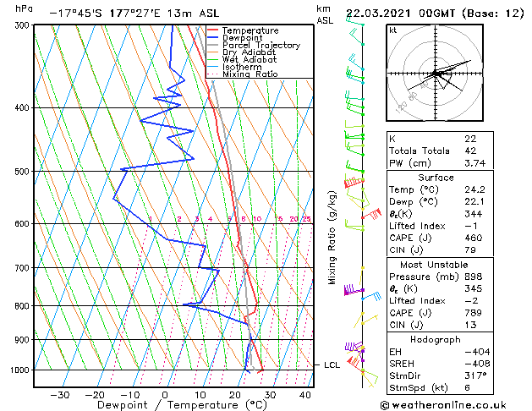Open the weatheronline.co.uk copyright link

tap(443, 405)
